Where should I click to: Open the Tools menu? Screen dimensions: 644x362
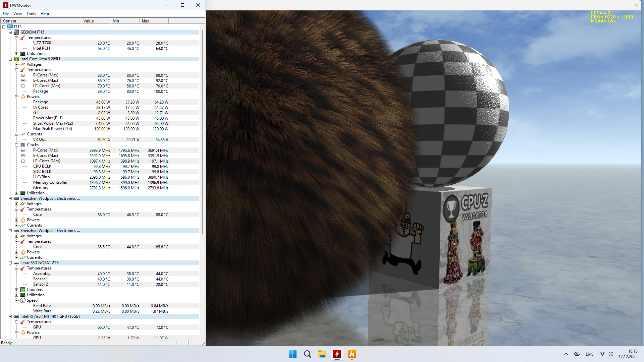point(31,14)
